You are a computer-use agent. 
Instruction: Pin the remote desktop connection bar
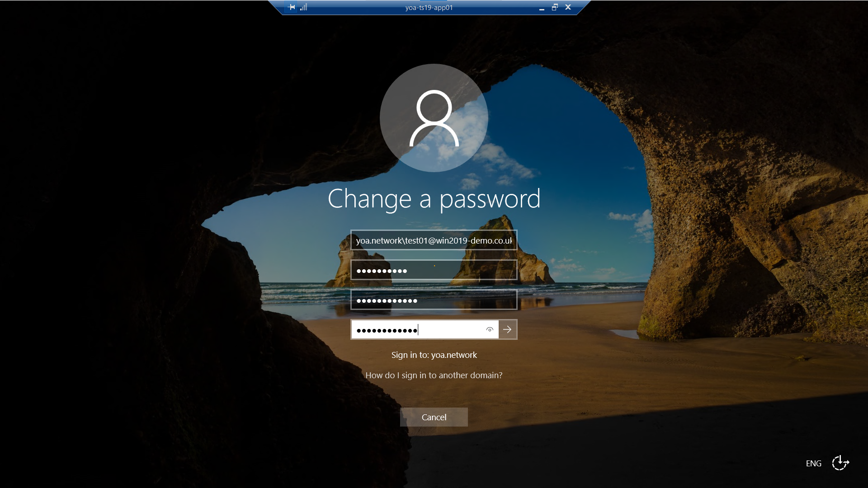292,7
